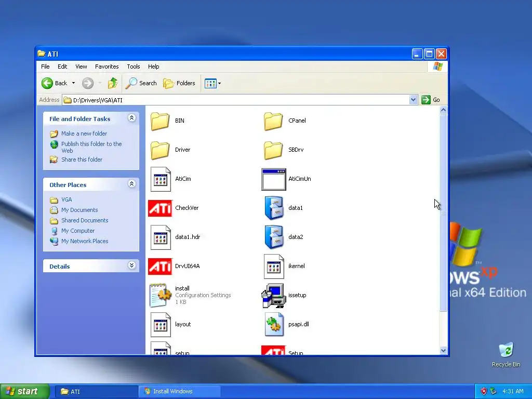Screen dimensions: 532x399
Task: Select the DrvUI64A ATI icon
Action: 160,267
